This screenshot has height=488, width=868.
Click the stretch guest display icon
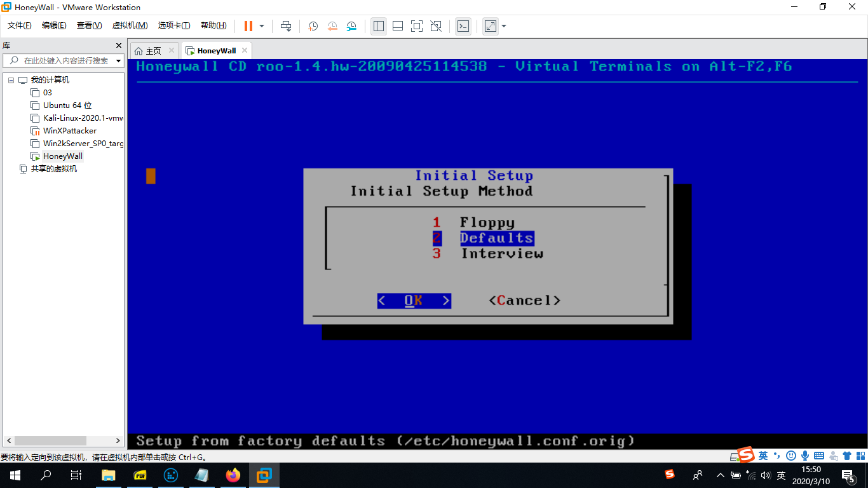click(491, 26)
